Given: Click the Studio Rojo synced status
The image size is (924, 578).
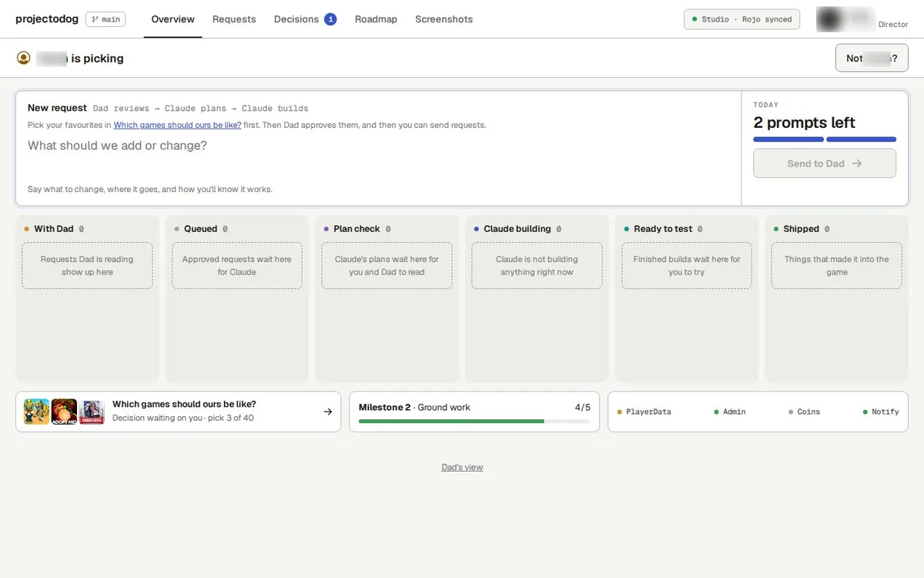Looking at the screenshot, I should (x=742, y=19).
